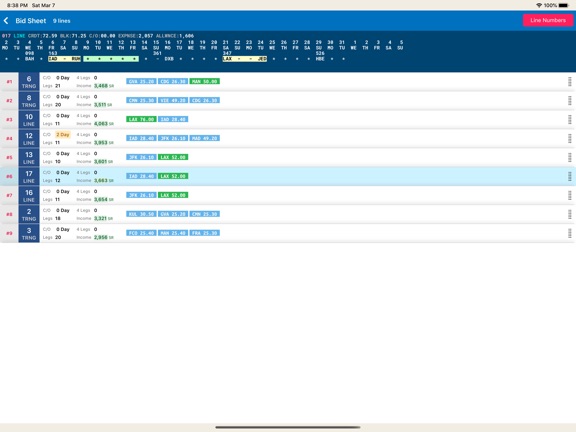Grab the reorder handle on row #4
Viewport: 576px width, 432px height.
pyautogui.click(x=569, y=138)
